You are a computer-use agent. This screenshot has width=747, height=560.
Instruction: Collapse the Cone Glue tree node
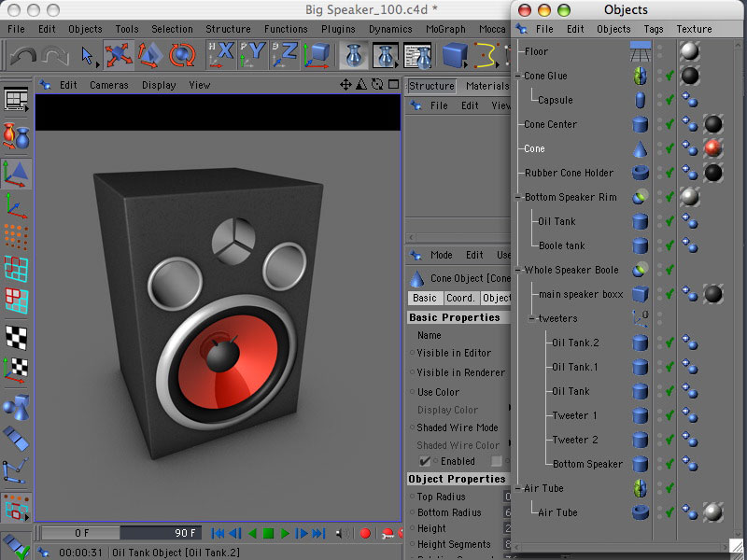tap(519, 76)
